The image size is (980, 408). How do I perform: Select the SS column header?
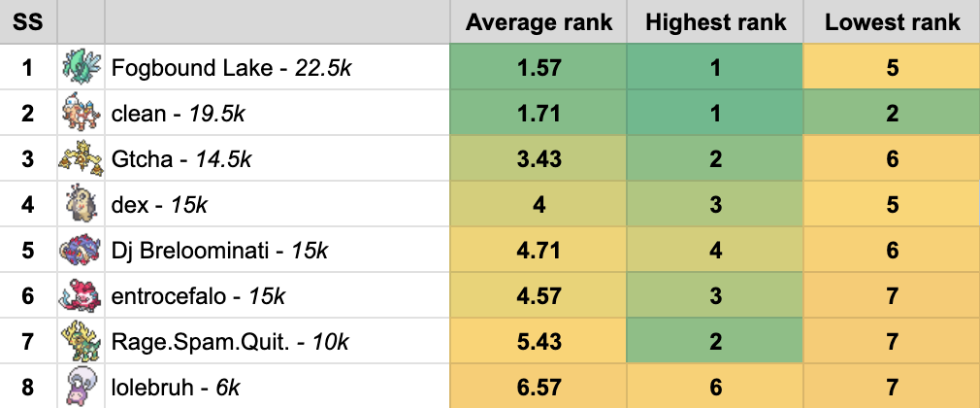click(27, 21)
